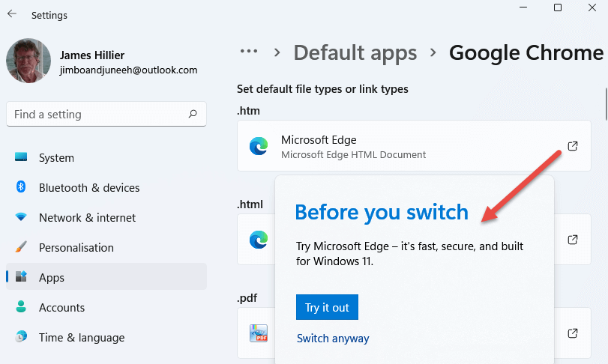Click the Network wifi icon

click(x=21, y=217)
